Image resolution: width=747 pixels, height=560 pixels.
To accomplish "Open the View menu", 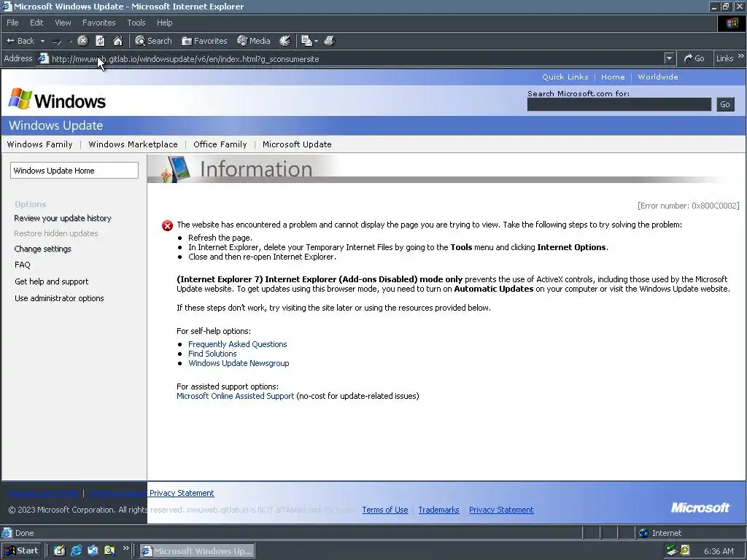I will [x=63, y=23].
